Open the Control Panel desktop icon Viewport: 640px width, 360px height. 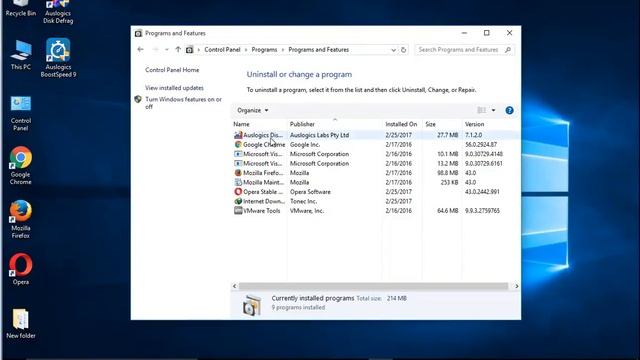click(20, 113)
